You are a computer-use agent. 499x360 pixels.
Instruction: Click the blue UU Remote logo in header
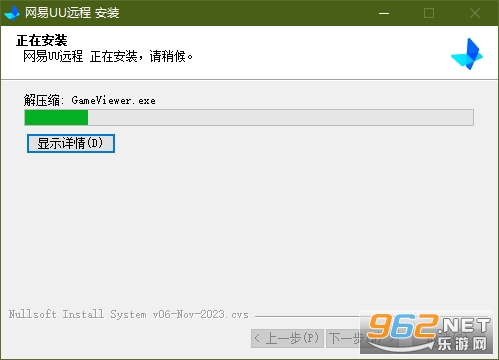467,54
